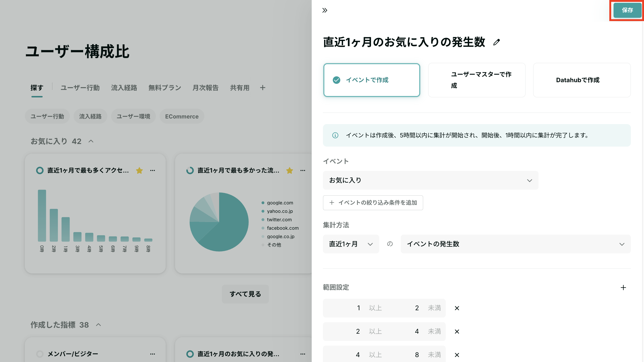The width and height of the screenshot is (644, 362).
Task: Remove the 1以上 2未満 range row
Action: coord(457,308)
